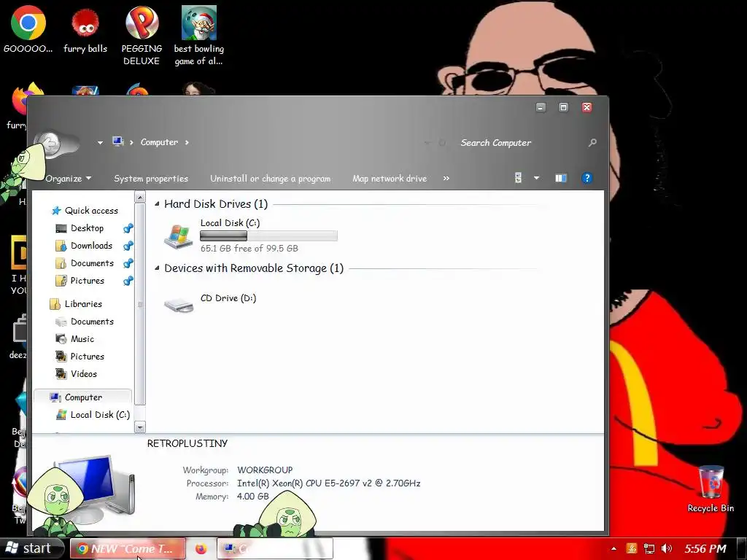This screenshot has height=560, width=747.
Task: Expand the chevron after Computer breadcrumb
Action: tap(187, 142)
